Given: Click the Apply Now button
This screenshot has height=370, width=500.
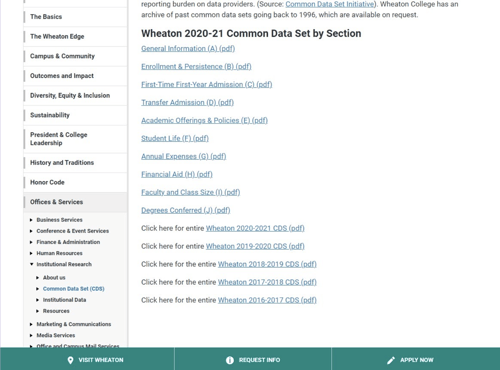Looking at the screenshot, I should pyautogui.click(x=416, y=359).
